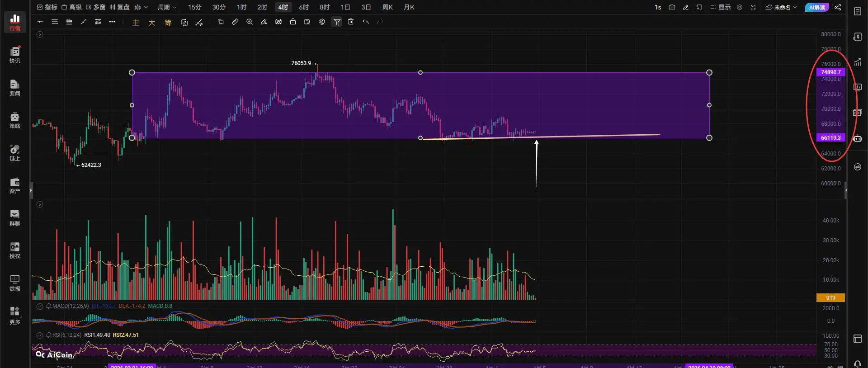Screen dimensions: 868x368
Task: Collapse the MACD indicator panel
Action: 40,306
